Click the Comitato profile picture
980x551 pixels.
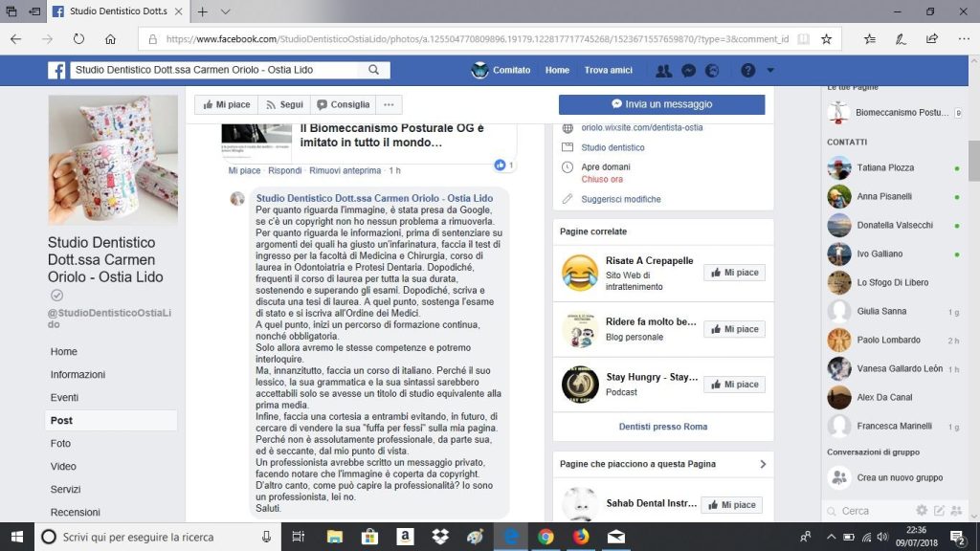tap(479, 70)
